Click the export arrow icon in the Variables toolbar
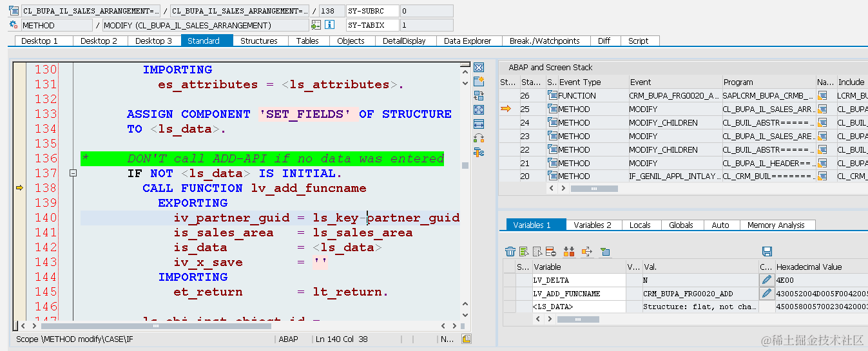The height and width of the screenshot is (351, 868). [586, 251]
